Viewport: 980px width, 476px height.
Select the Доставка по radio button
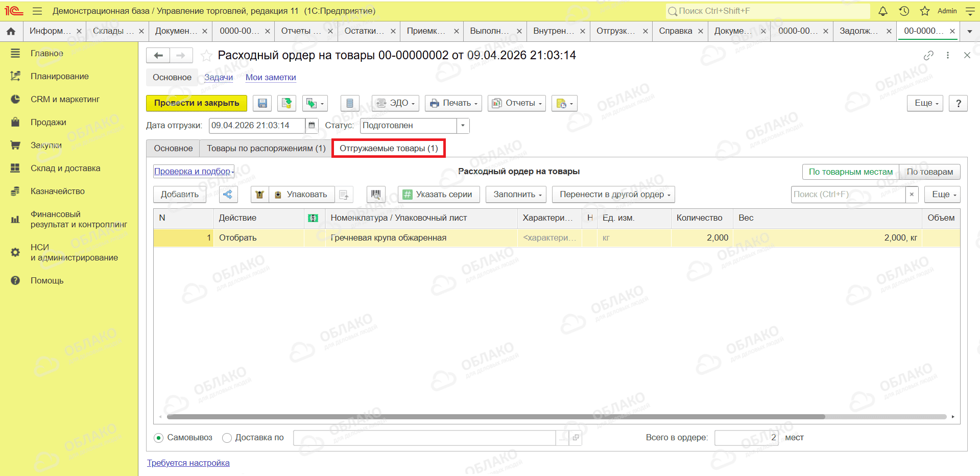click(227, 438)
